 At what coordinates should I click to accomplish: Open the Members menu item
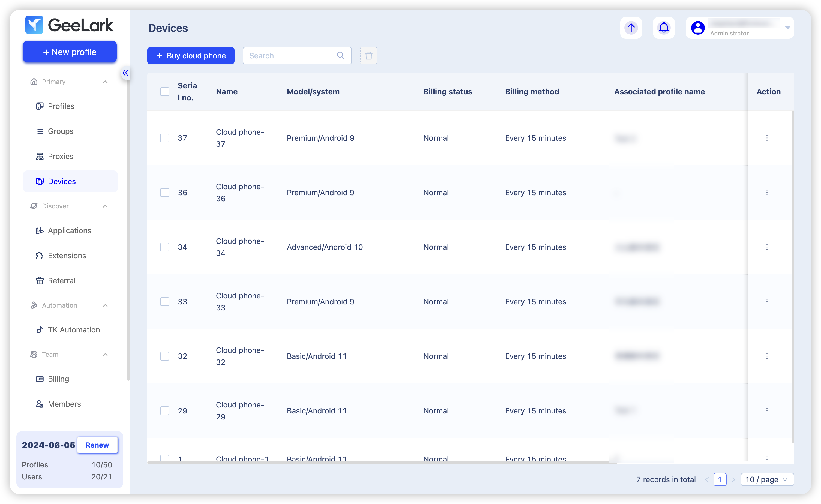(70, 404)
